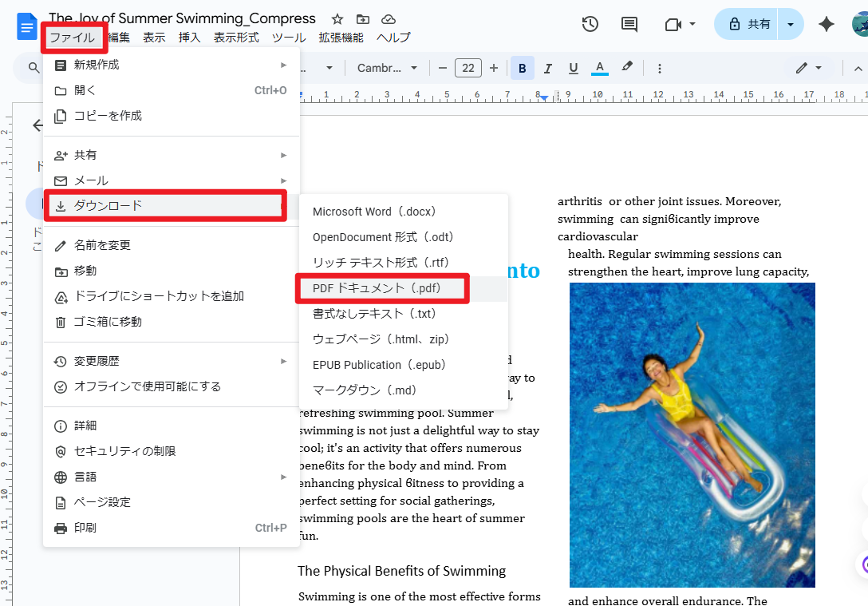The width and height of the screenshot is (868, 606).
Task: Toggle italic formatting
Action: click(548, 68)
